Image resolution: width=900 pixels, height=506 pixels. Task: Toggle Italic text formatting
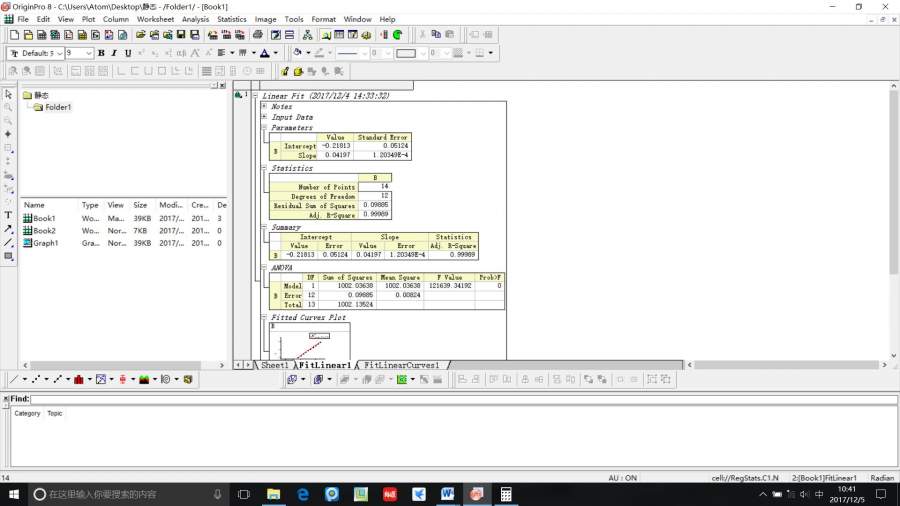(x=114, y=53)
